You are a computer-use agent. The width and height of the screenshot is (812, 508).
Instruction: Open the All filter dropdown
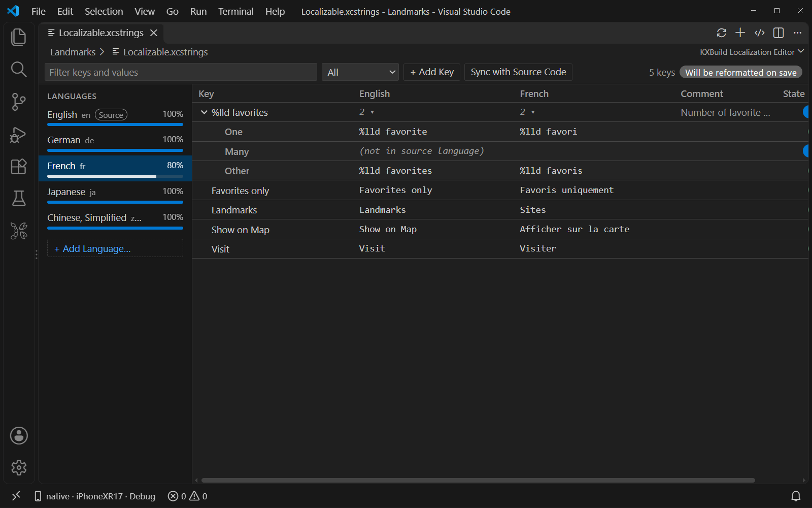pyautogui.click(x=360, y=72)
